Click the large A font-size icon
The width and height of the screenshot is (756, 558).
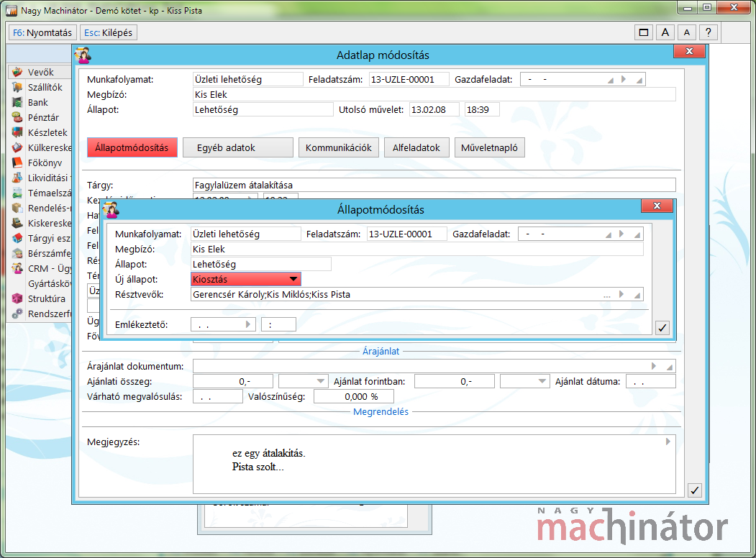[x=665, y=32]
